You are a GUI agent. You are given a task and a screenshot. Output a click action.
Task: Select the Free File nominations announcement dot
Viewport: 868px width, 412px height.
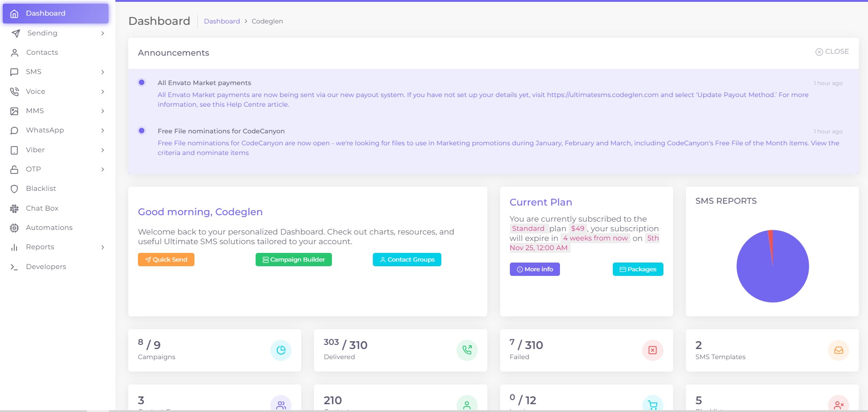pos(142,131)
